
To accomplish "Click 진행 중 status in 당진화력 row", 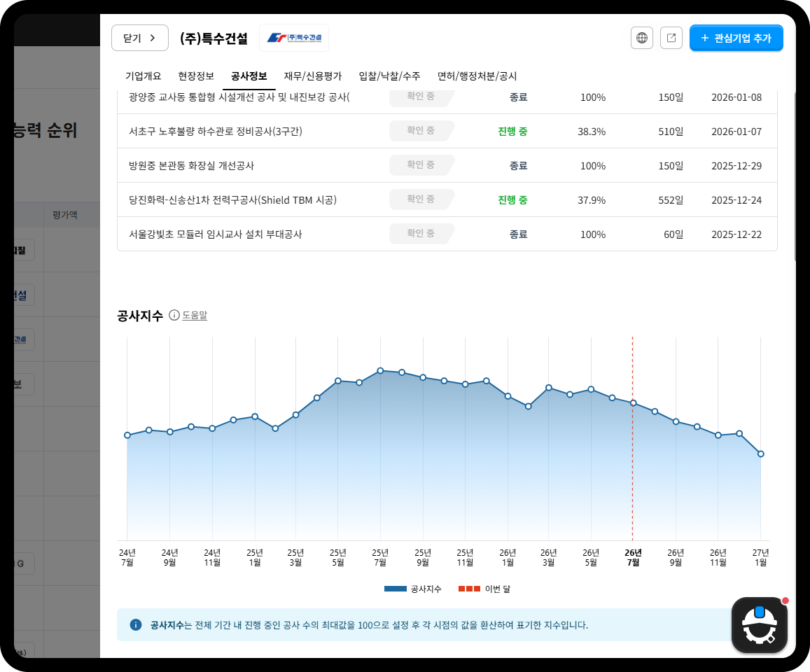I will pyautogui.click(x=512, y=200).
